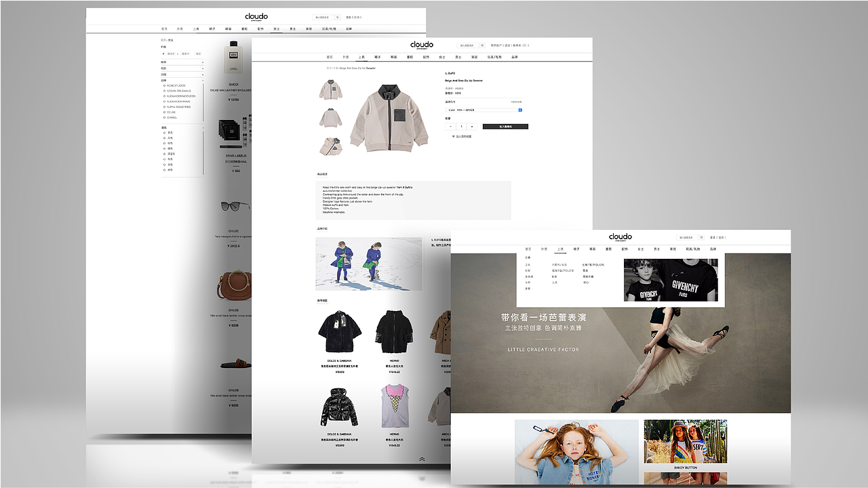
Task: Click quantity field showing 1
Action: tap(461, 126)
